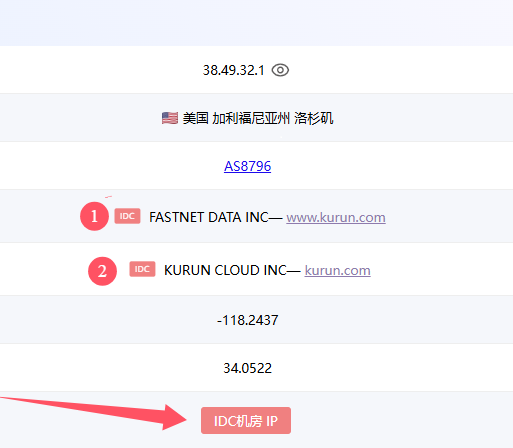
Task: Click the IDC tag beside FASTNET DATA INC
Action: pyautogui.click(x=127, y=216)
